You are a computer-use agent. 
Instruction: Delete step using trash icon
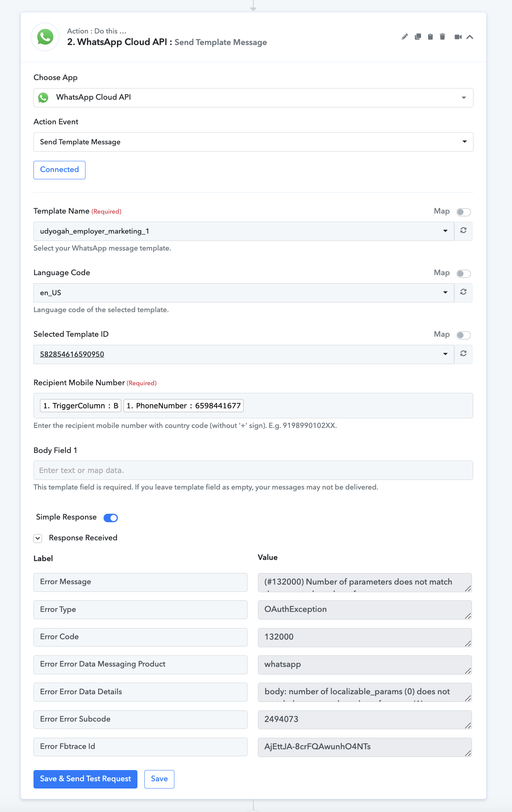[x=442, y=37]
